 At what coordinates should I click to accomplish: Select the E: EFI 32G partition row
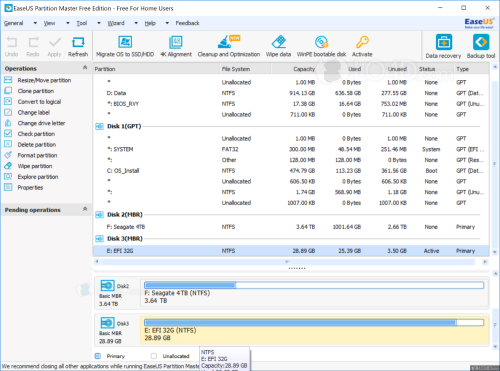click(x=291, y=251)
